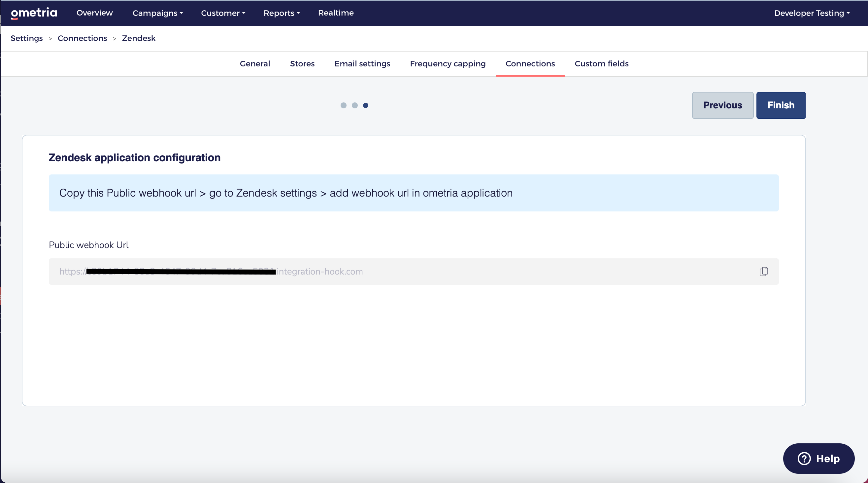Jump to the first step dot

[343, 105]
